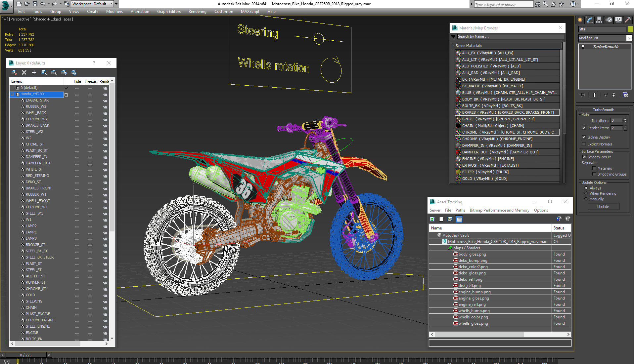Open the Modify command panel tab
This screenshot has width=634, height=364.
pos(590,20)
